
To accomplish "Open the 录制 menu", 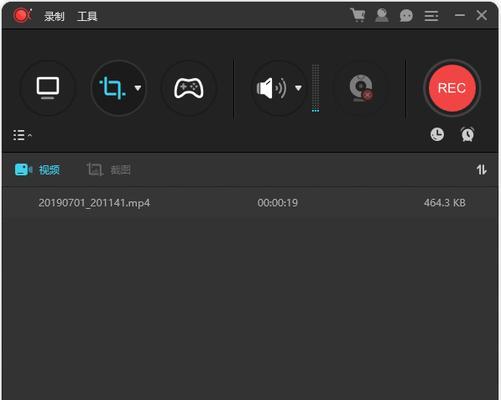I will coord(54,16).
